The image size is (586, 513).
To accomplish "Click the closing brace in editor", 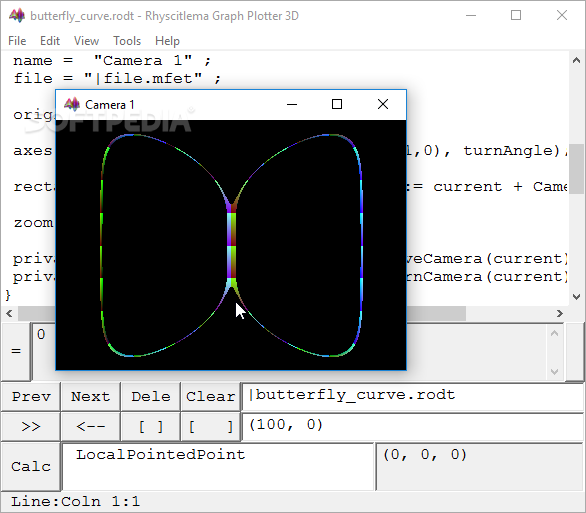I will point(8,295).
